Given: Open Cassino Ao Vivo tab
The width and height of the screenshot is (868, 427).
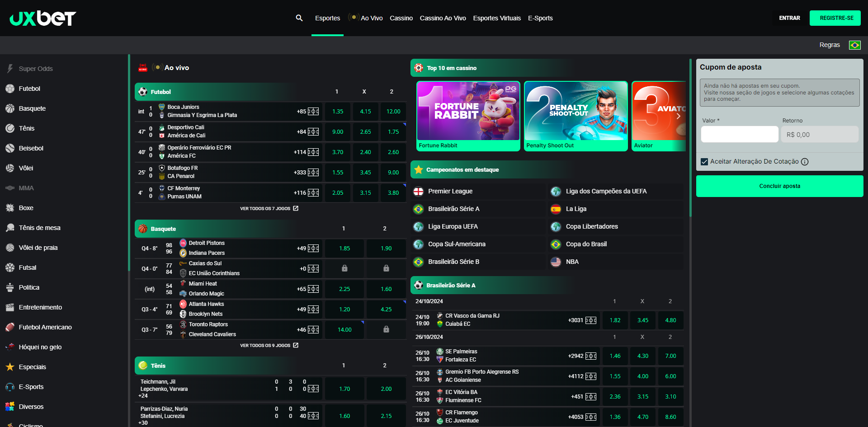Looking at the screenshot, I should pyautogui.click(x=443, y=18).
